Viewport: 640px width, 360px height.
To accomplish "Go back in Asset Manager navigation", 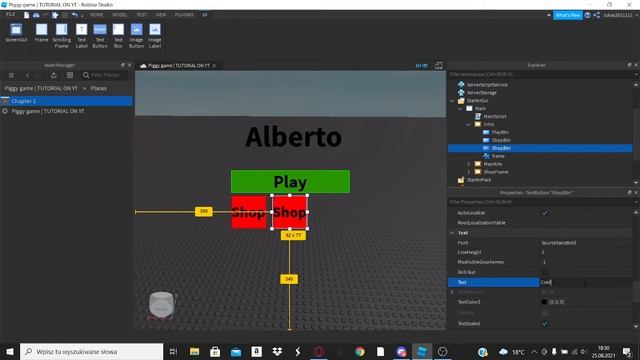I will (x=27, y=75).
